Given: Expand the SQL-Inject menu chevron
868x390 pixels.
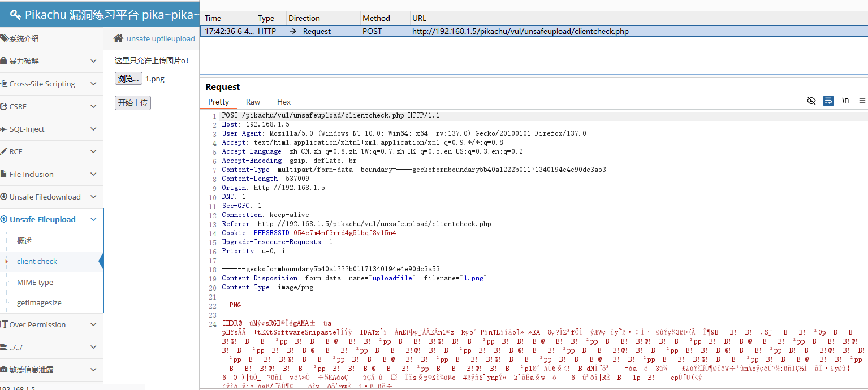Looking at the screenshot, I should pyautogui.click(x=93, y=129).
